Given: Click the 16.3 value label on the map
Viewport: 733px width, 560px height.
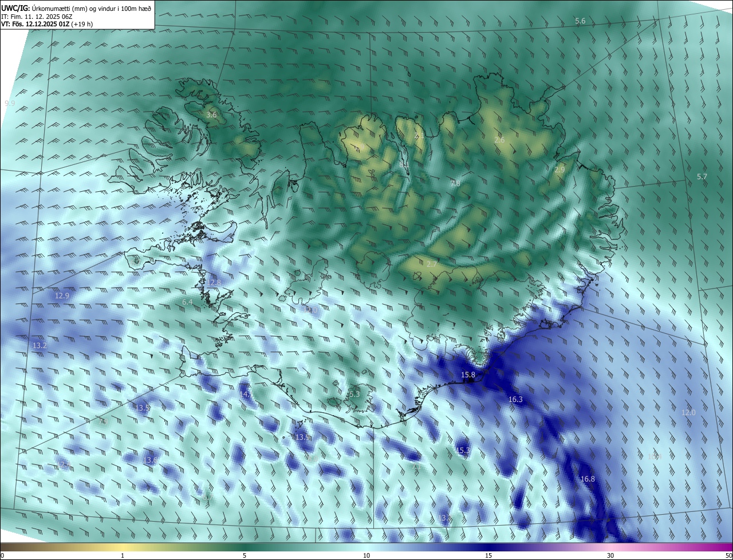Looking at the screenshot, I should coord(515,400).
